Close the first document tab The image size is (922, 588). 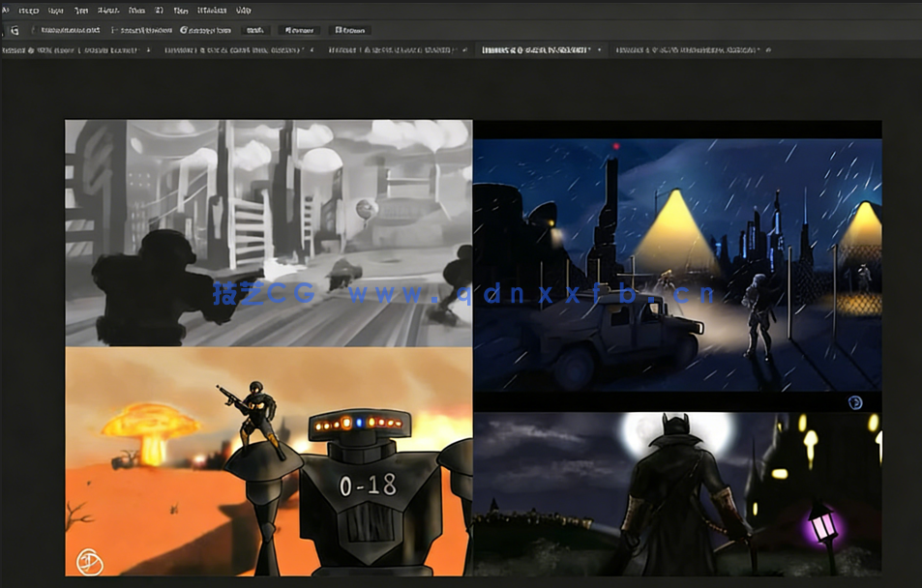pos(148,49)
